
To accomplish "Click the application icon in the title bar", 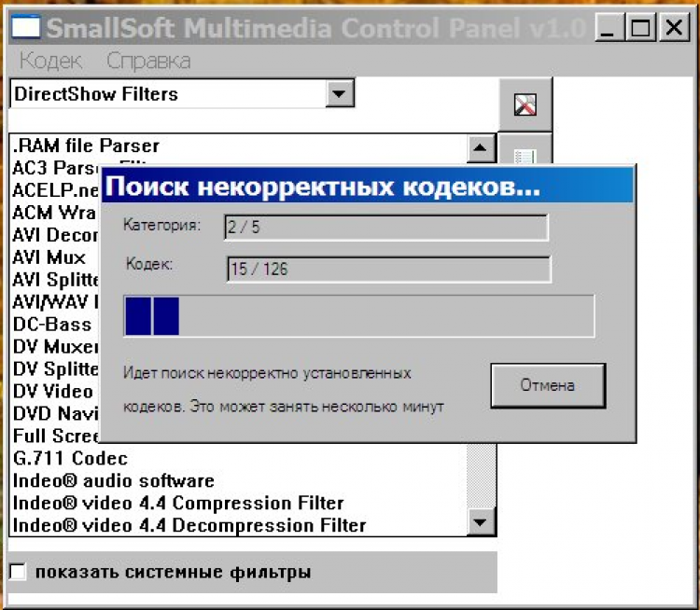I will coord(25,27).
